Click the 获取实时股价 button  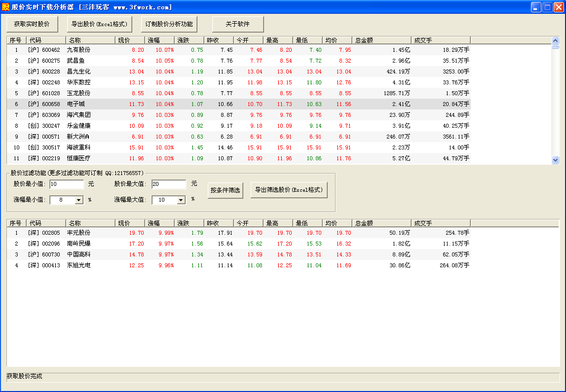coord(32,24)
